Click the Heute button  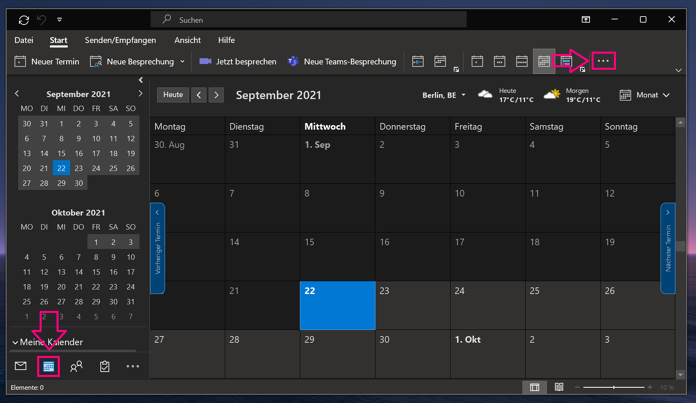tap(173, 95)
